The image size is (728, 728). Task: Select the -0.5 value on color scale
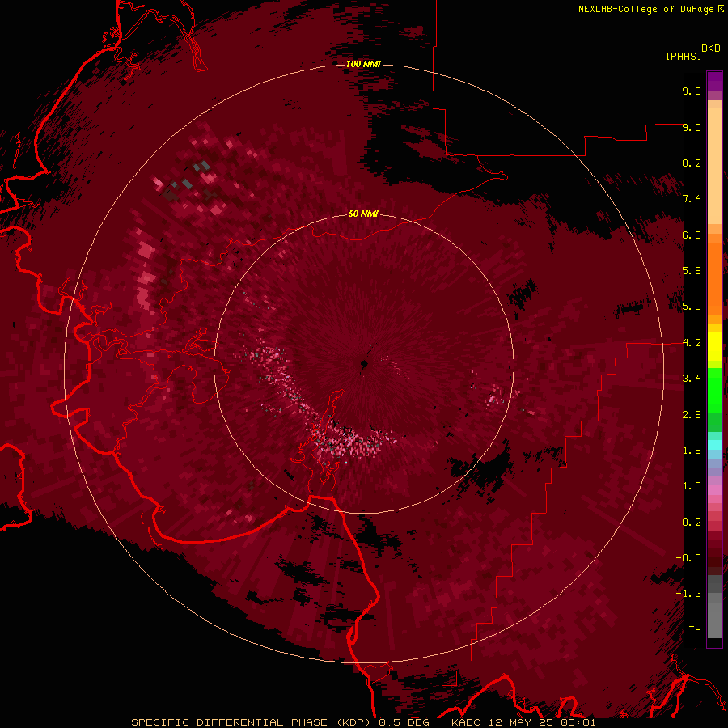pyautogui.click(x=688, y=558)
